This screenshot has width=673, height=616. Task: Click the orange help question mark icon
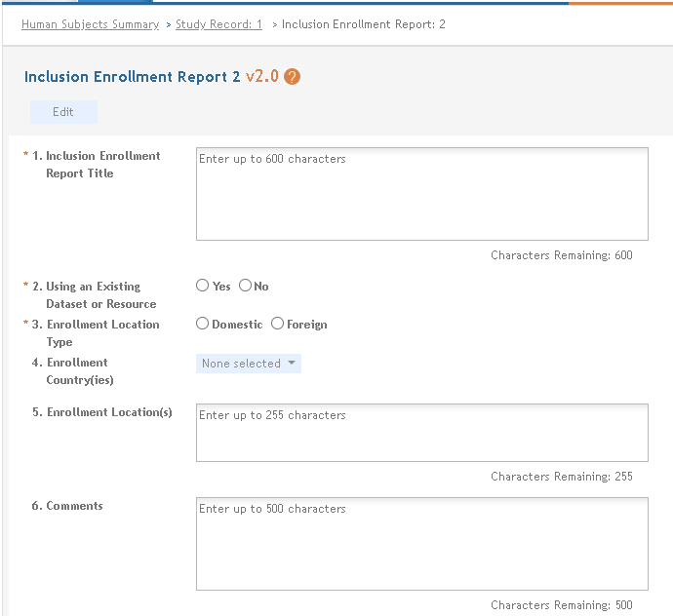pyautogui.click(x=292, y=77)
